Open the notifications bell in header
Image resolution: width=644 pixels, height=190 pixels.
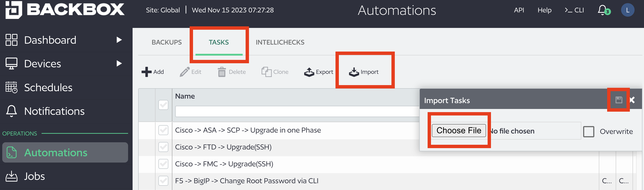(602, 10)
